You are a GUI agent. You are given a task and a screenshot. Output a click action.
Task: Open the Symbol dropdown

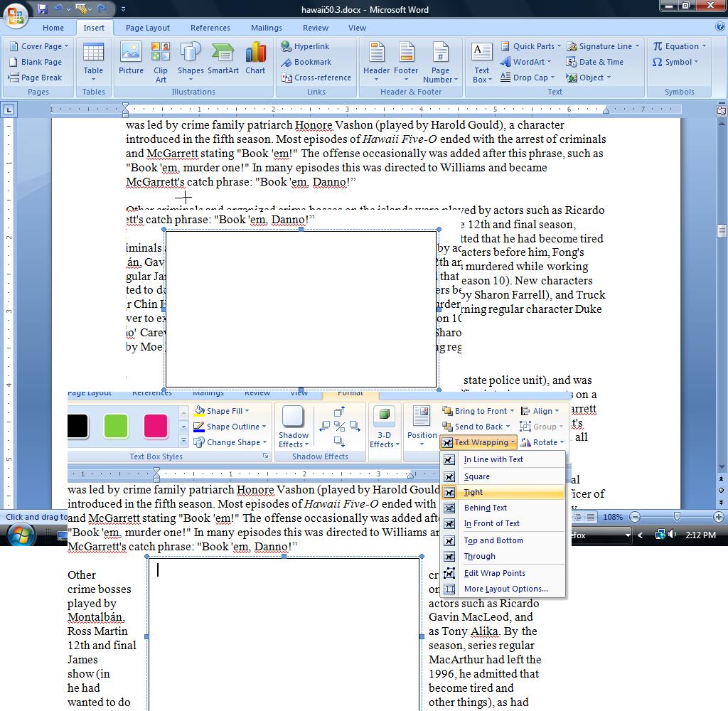(675, 62)
